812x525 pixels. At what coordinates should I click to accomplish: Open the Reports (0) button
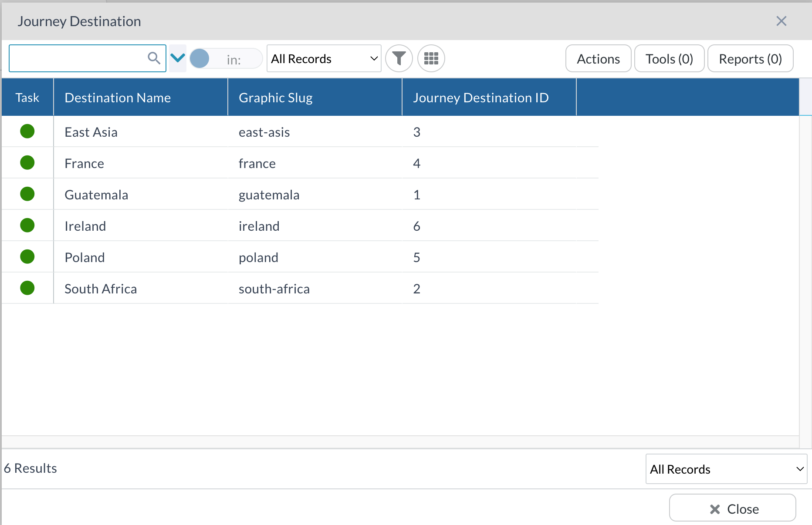coord(750,58)
